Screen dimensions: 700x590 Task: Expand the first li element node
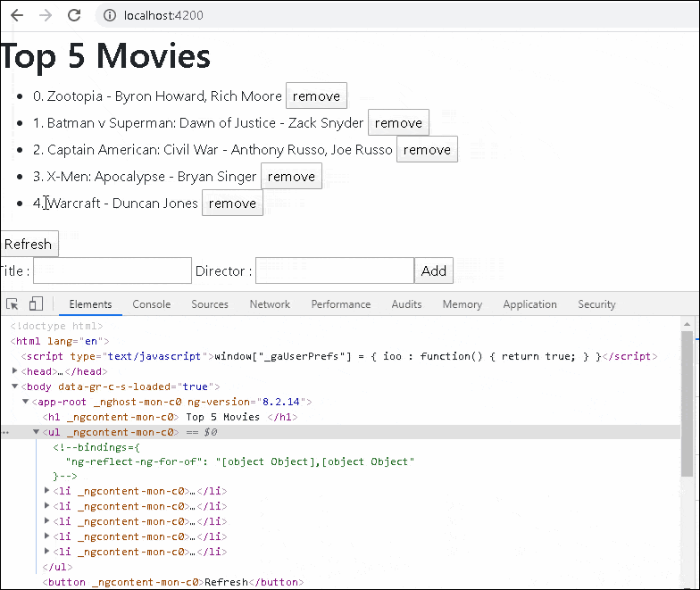[47, 491]
